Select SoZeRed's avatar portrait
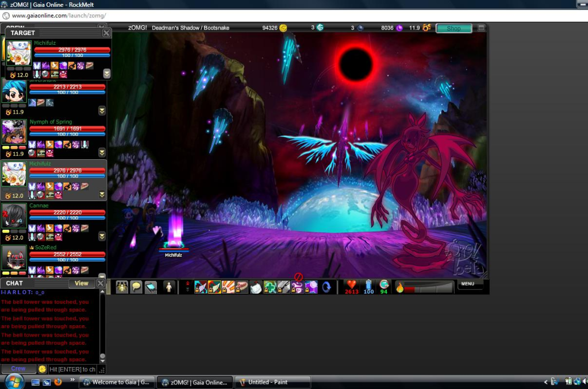This screenshot has width=588, height=389. [14, 257]
